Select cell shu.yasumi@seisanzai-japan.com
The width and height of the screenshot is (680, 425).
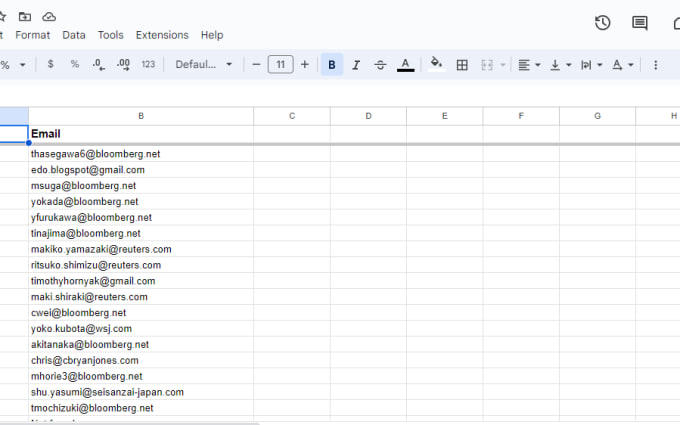[141, 392]
